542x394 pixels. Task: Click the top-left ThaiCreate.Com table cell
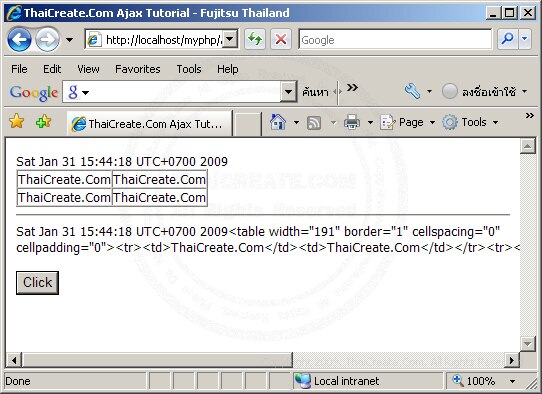(64, 179)
